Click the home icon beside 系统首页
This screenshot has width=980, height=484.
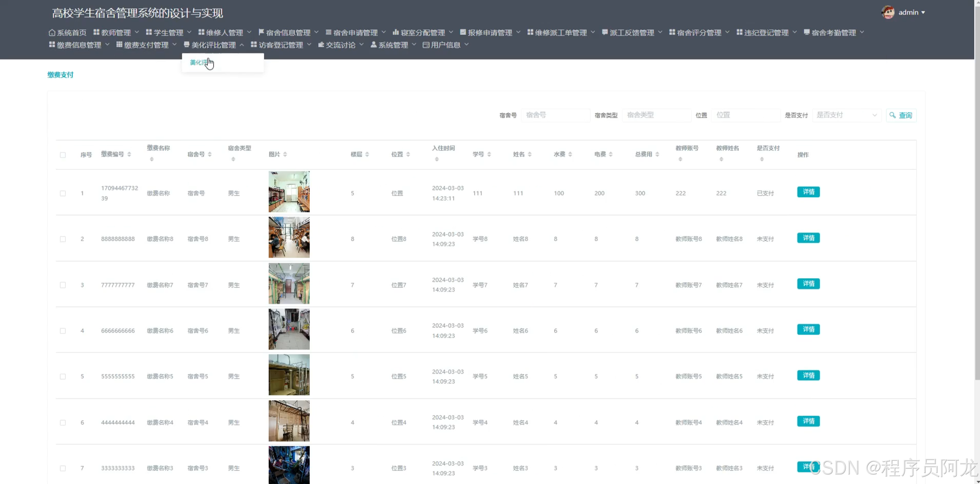pyautogui.click(x=52, y=33)
